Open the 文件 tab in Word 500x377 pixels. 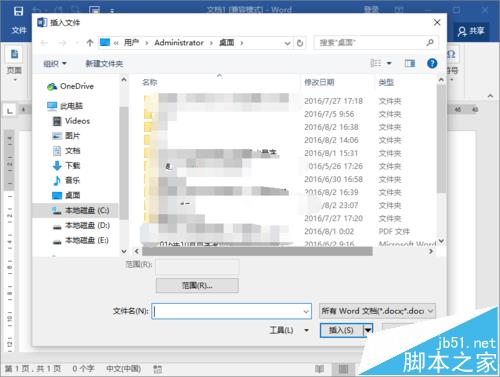tap(19, 31)
